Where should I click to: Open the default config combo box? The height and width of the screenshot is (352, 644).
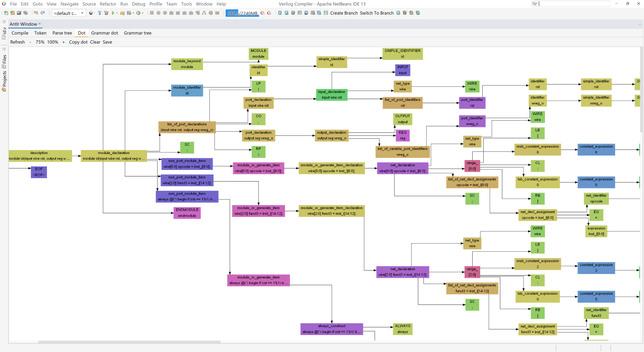point(69,13)
